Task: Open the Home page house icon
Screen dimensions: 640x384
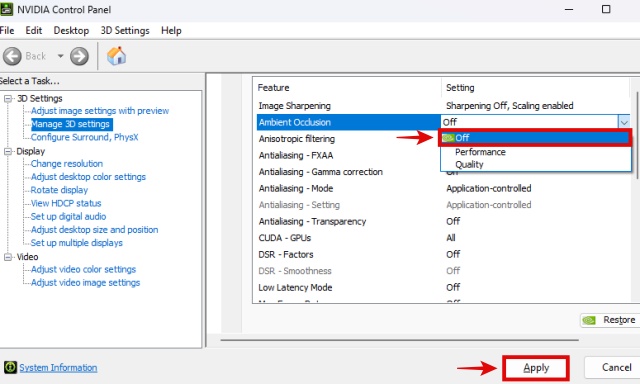Action: click(116, 56)
